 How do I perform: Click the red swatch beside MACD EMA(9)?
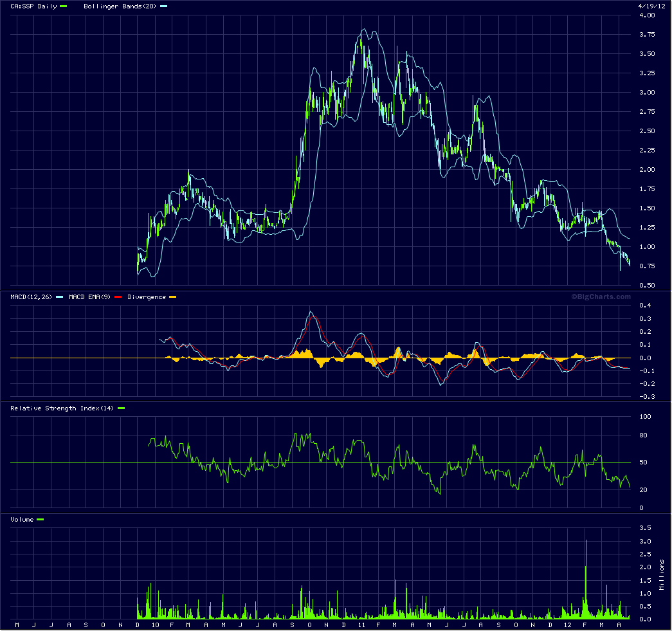(x=118, y=297)
